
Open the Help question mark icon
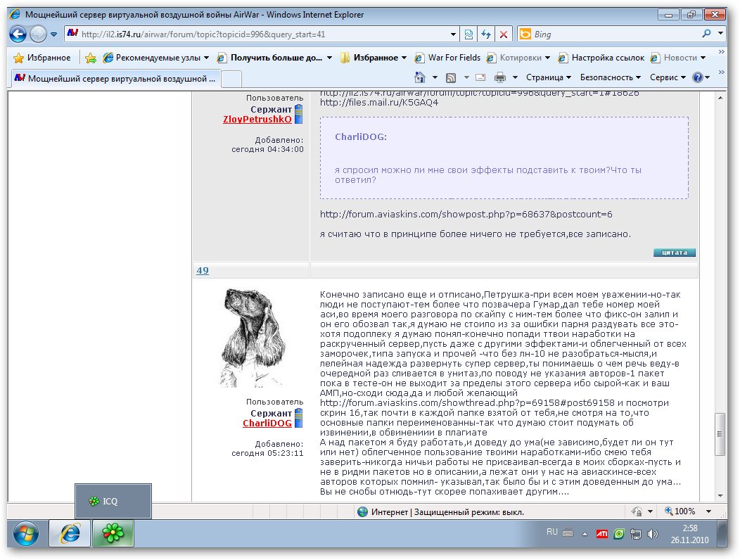697,77
